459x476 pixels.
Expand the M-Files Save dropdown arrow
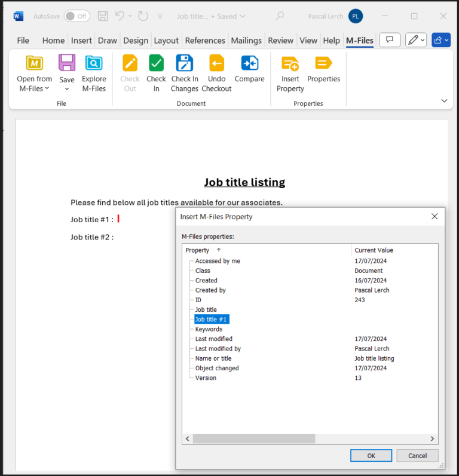(x=67, y=89)
